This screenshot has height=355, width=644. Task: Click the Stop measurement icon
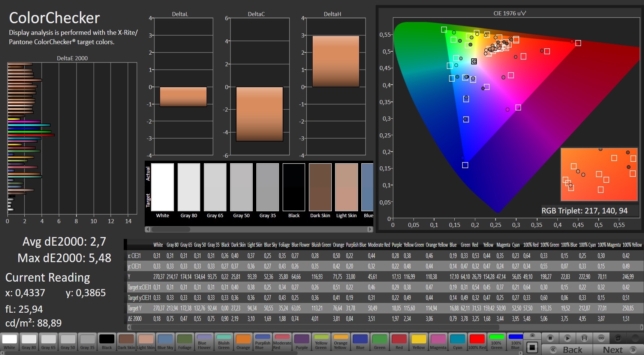(x=550, y=338)
